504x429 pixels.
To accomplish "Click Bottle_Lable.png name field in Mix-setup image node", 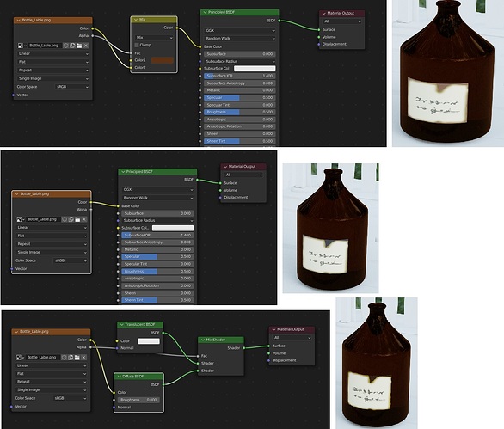I will pyautogui.click(x=45, y=46).
